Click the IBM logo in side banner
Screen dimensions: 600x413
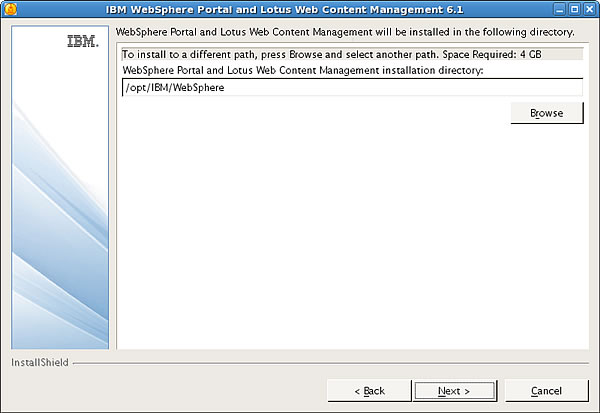point(83,41)
